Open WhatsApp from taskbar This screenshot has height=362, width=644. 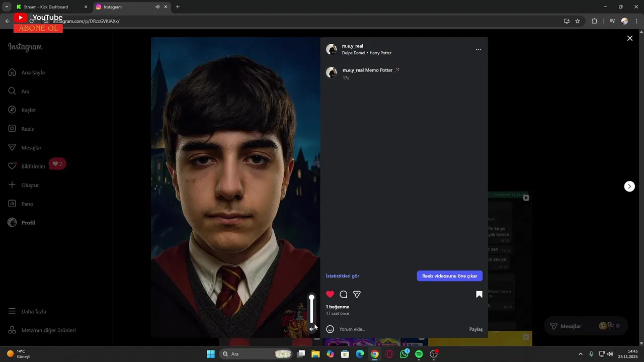point(405,354)
